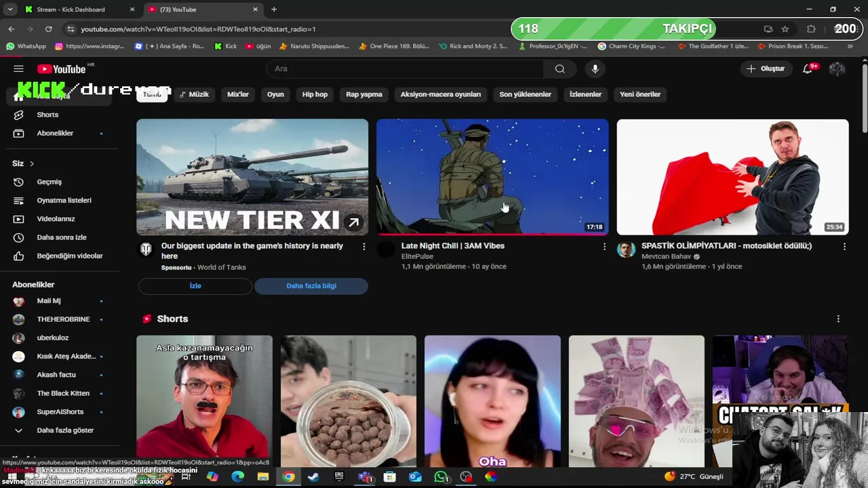Select the Mix'ler filter chip

point(238,94)
